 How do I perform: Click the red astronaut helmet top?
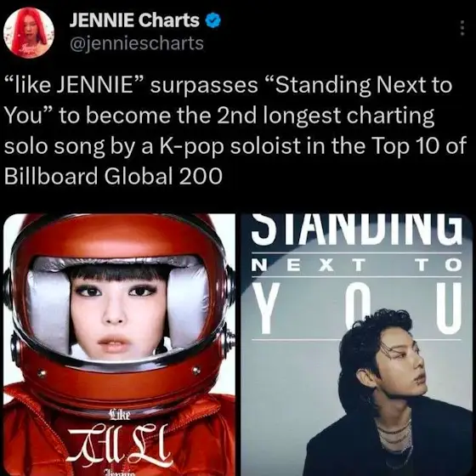[x=118, y=235]
